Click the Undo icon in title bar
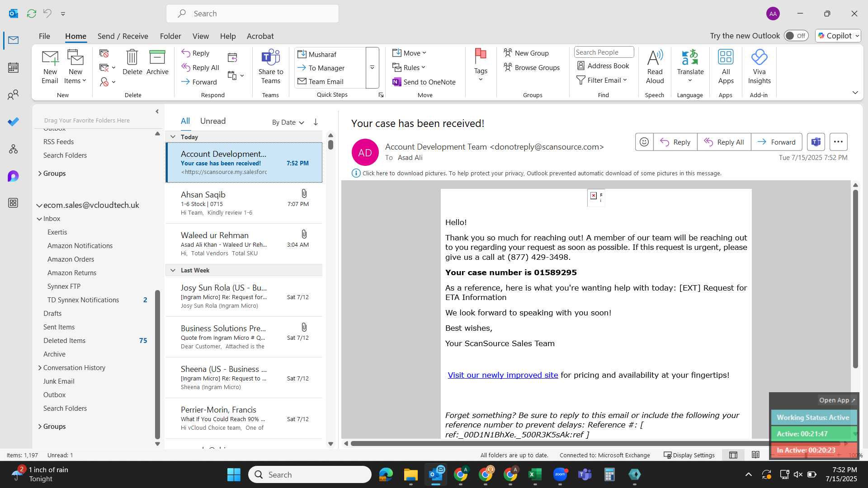 (x=47, y=14)
